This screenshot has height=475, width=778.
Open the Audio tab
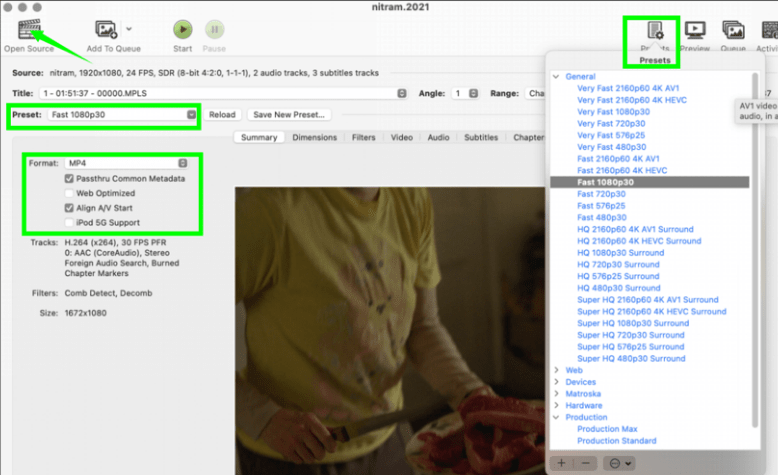(438, 138)
